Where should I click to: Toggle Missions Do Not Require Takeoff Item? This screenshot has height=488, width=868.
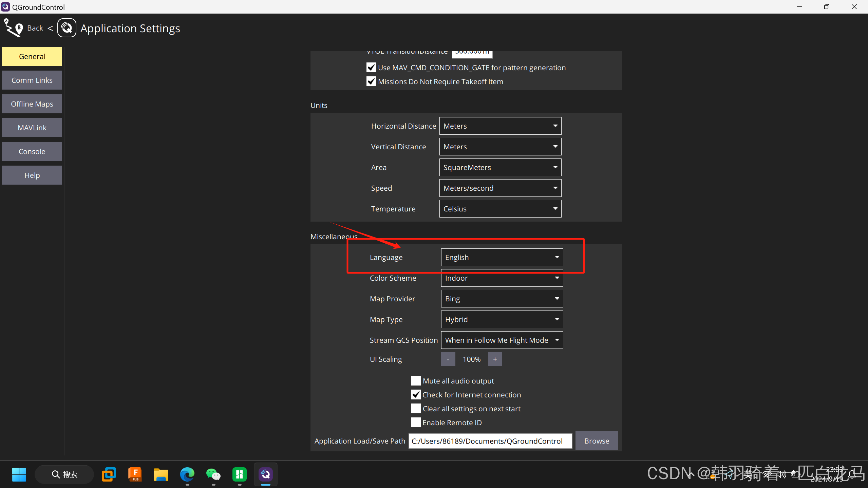pos(371,81)
